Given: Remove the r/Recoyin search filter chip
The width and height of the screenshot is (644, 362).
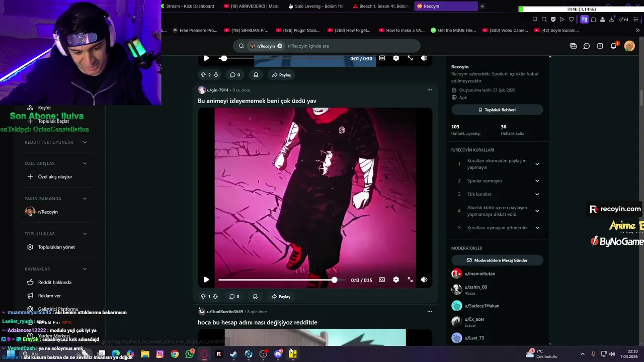Looking at the screenshot, I should pos(280,46).
